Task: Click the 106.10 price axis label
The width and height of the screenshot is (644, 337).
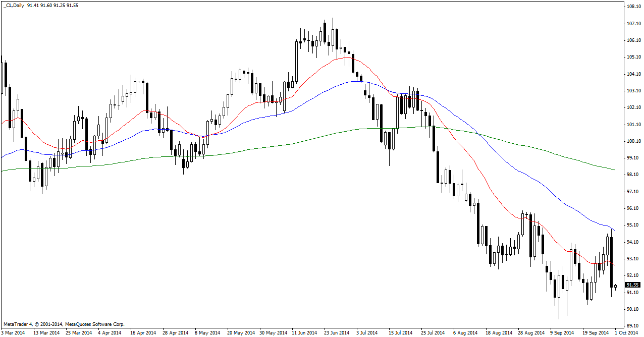Action: pyautogui.click(x=634, y=40)
